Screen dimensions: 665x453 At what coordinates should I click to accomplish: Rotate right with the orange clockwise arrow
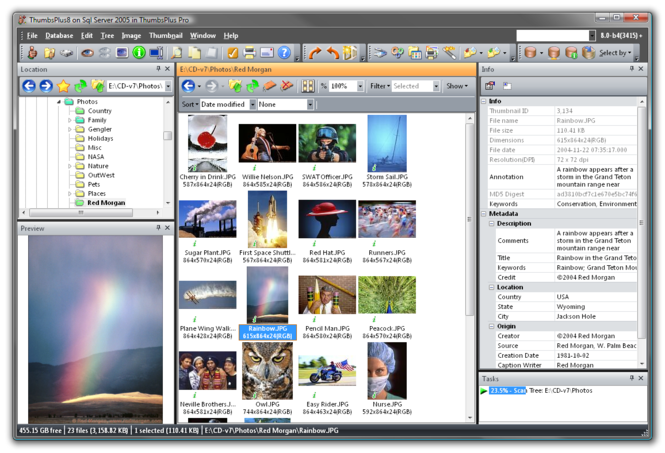tap(314, 53)
